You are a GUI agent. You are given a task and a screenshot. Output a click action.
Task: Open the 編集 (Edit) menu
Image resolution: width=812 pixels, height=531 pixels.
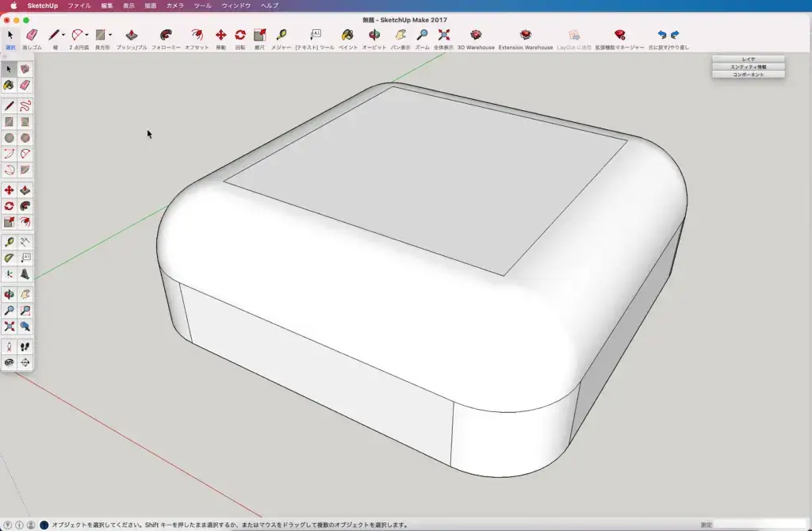coord(107,6)
